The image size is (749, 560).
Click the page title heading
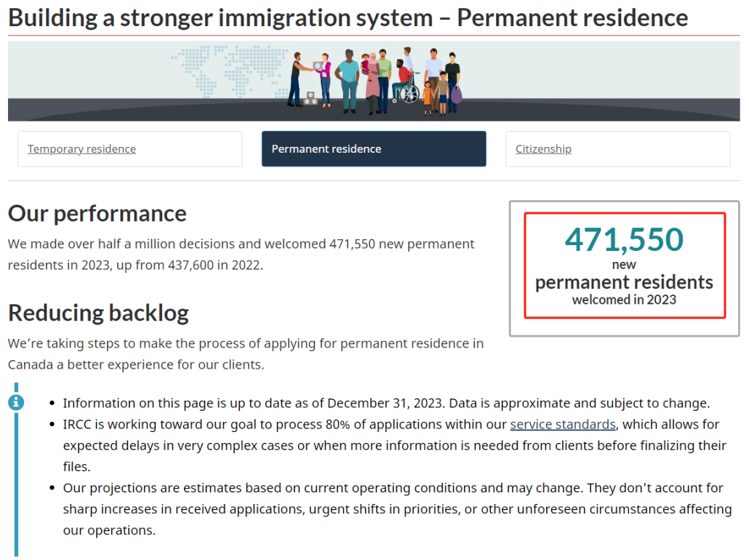[x=348, y=17]
